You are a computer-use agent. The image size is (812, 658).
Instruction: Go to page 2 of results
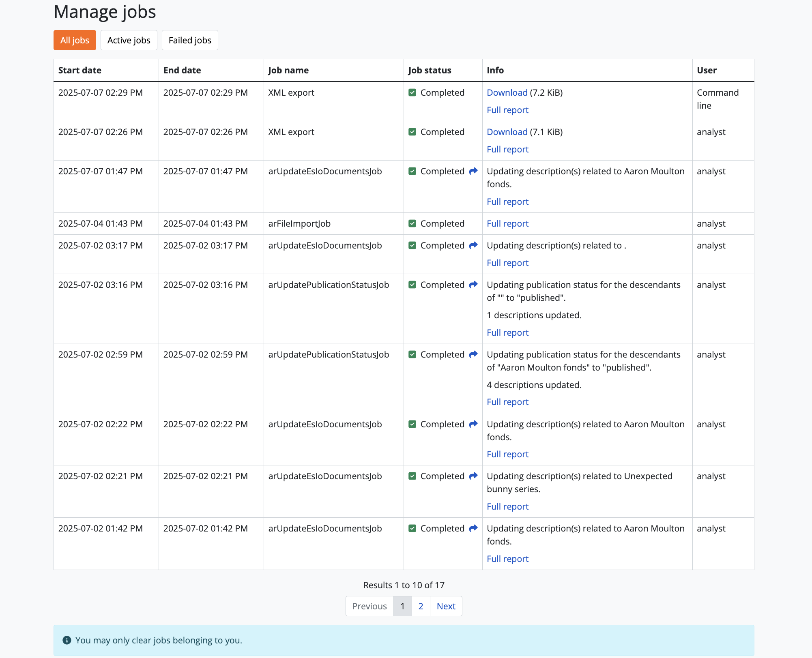pos(421,606)
